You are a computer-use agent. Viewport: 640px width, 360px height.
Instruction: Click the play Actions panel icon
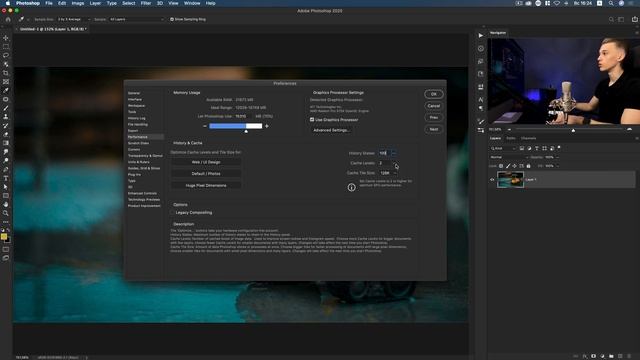[x=481, y=36]
